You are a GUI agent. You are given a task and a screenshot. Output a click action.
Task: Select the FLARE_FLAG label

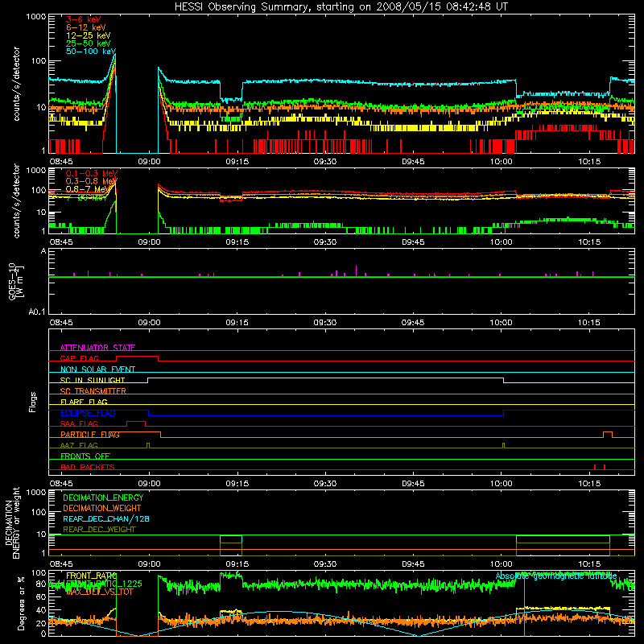point(84,402)
